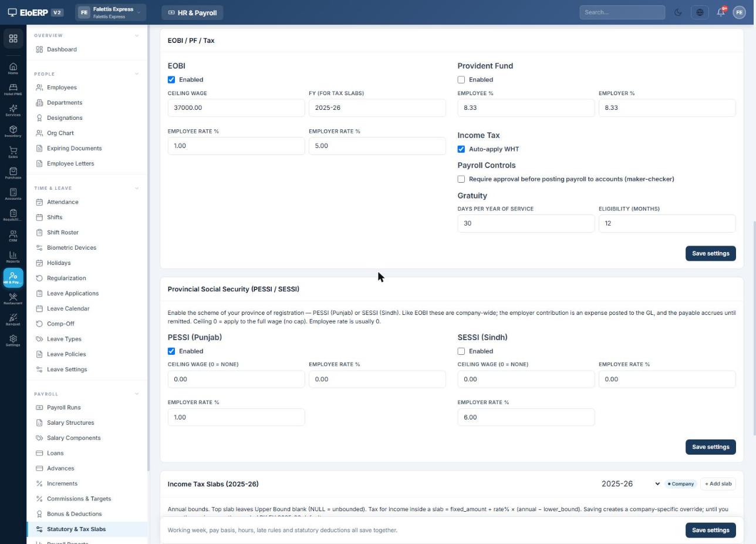Open the Services module icon
Screen dimensions: 756x544
[x=13, y=110]
